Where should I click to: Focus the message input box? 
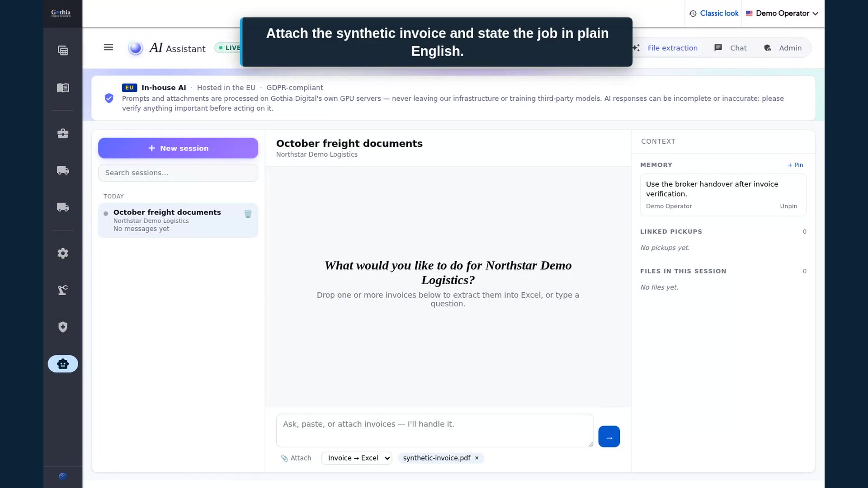click(435, 431)
